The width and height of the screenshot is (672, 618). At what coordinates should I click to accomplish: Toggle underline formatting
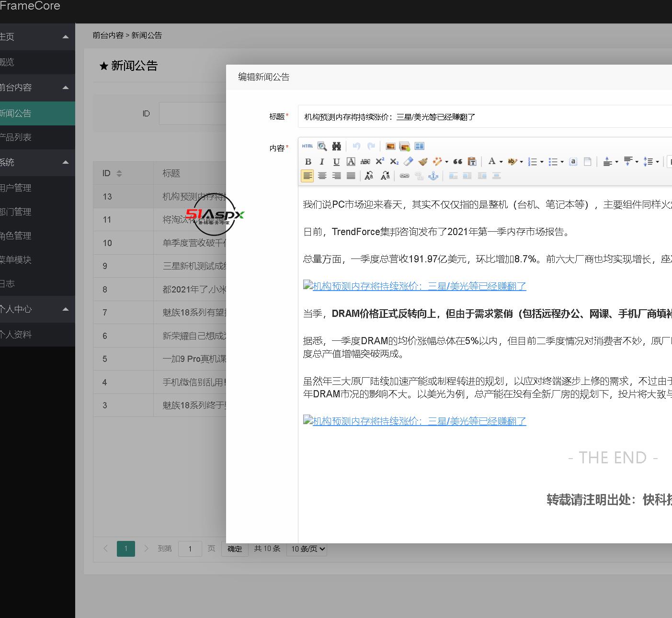click(x=336, y=161)
